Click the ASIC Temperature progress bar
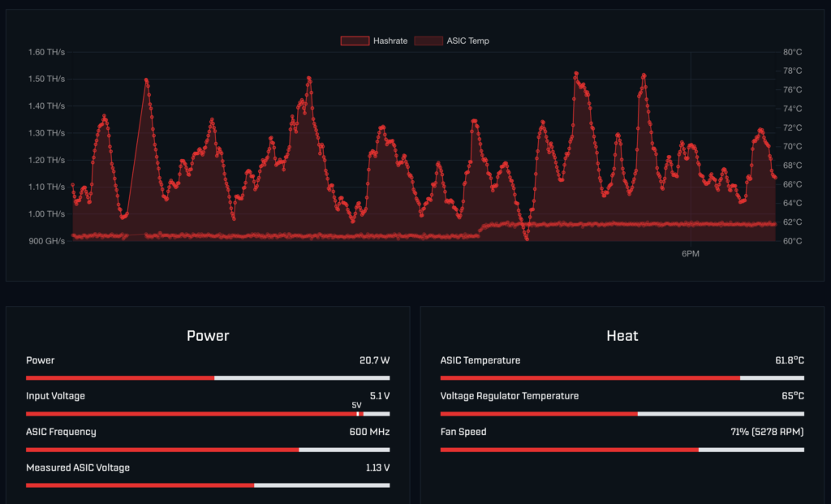The height and width of the screenshot is (504, 831). [x=622, y=377]
